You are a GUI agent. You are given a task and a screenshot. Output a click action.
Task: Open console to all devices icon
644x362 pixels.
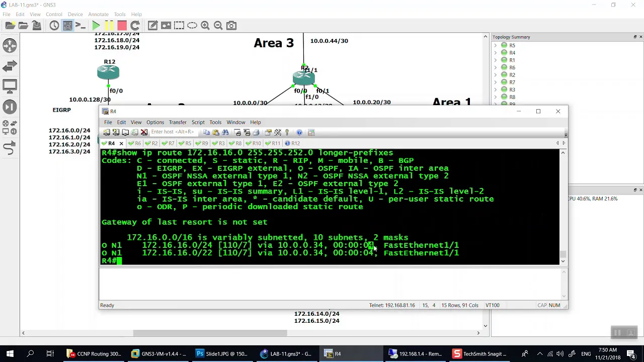pyautogui.click(x=80, y=26)
